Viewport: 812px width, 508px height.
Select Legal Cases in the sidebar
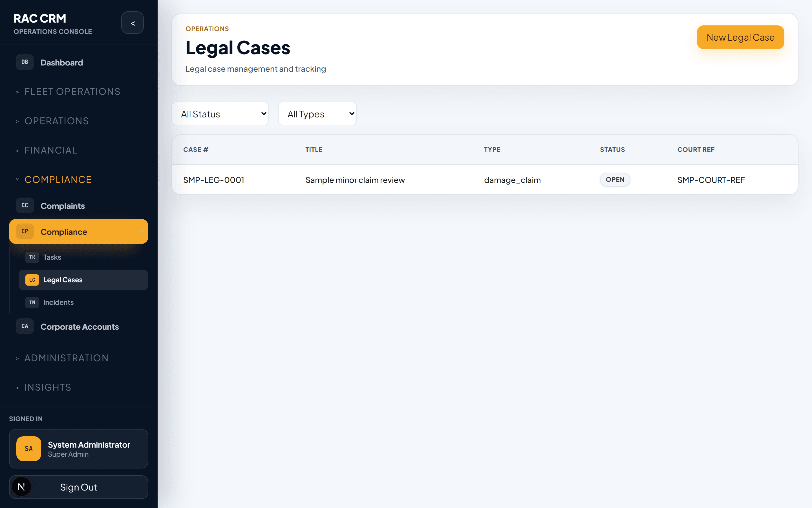pos(83,280)
